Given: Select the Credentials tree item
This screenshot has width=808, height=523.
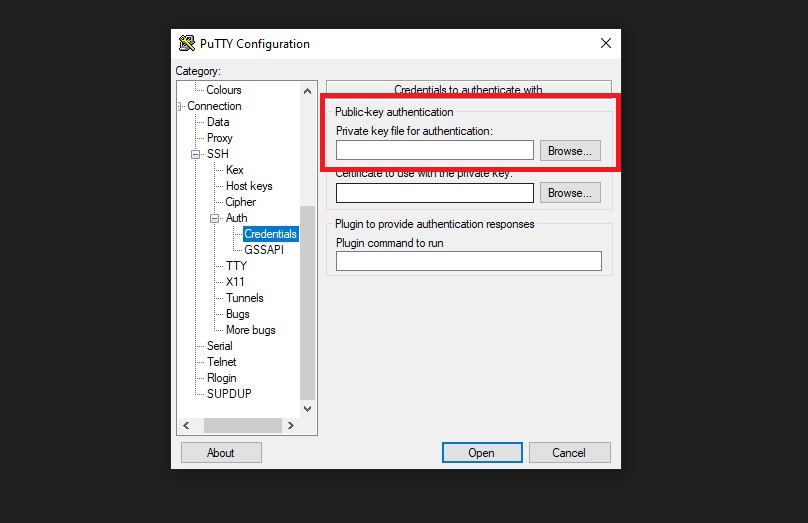Looking at the screenshot, I should pyautogui.click(x=270, y=234).
